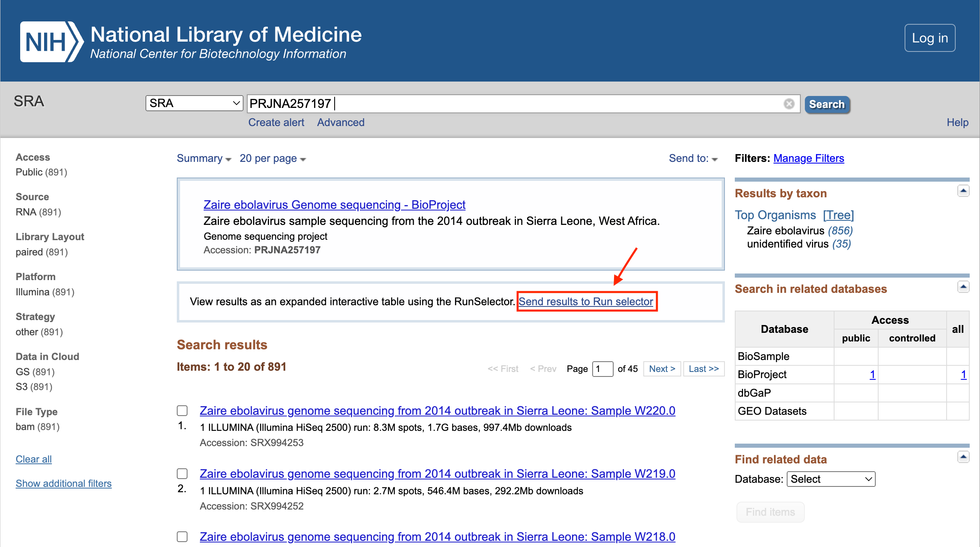Screen dimensions: 980x547
Task: Check the Sample W218.0 result checkbox
Action: (x=182, y=537)
